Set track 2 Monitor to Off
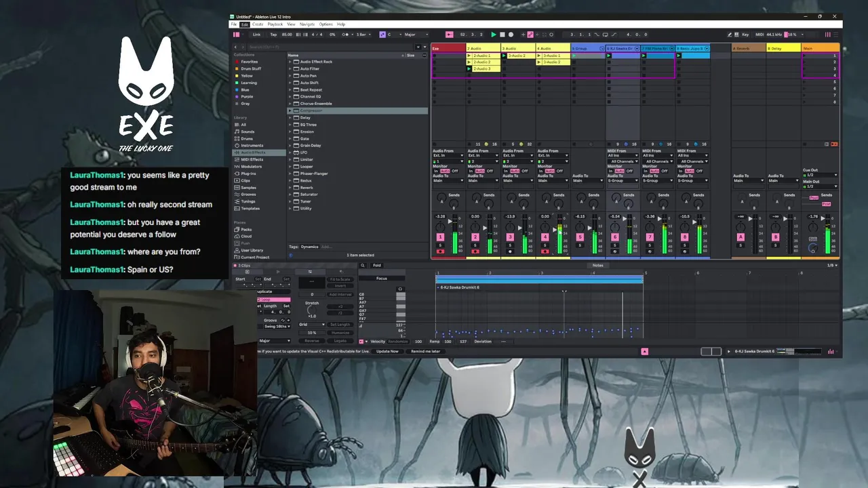This screenshot has width=868, height=488. point(490,171)
